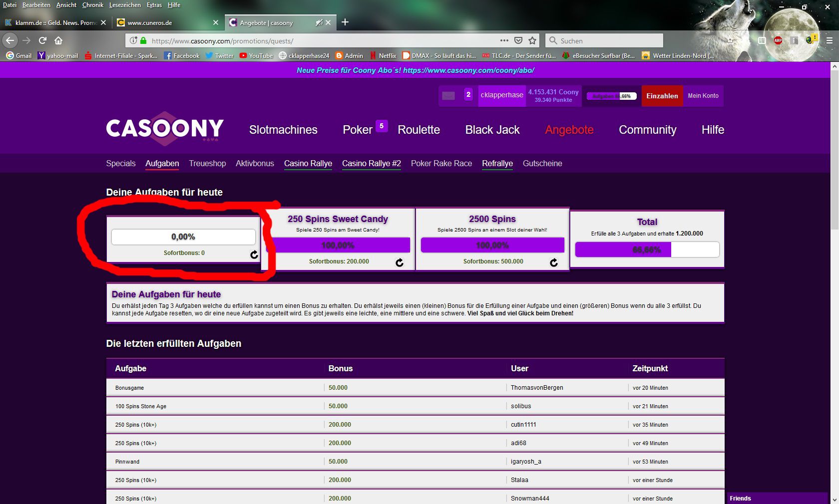Bookmark this page with the star
Image resolution: width=839 pixels, height=504 pixels.
tap(532, 40)
